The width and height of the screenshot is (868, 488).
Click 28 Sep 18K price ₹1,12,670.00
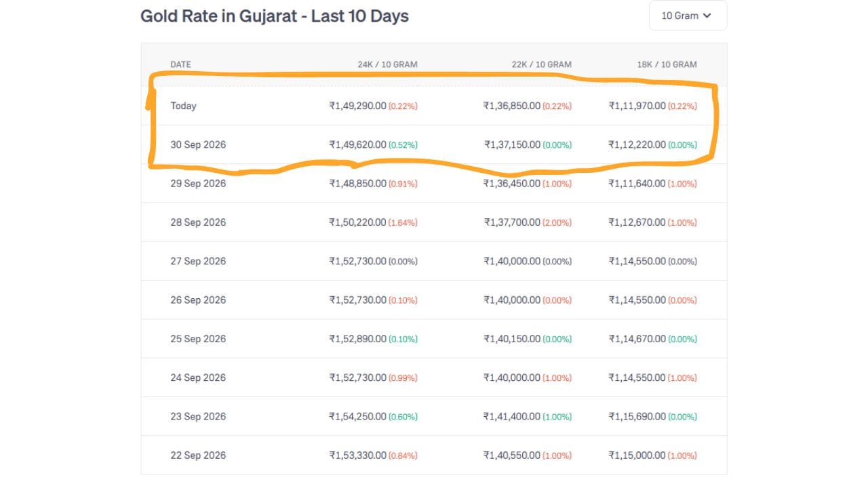coord(637,222)
